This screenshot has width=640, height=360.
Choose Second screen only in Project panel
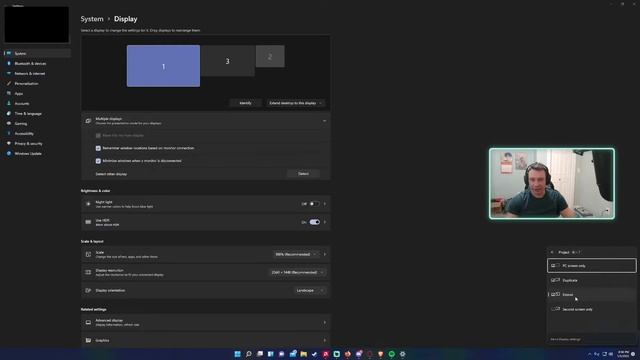[591, 309]
